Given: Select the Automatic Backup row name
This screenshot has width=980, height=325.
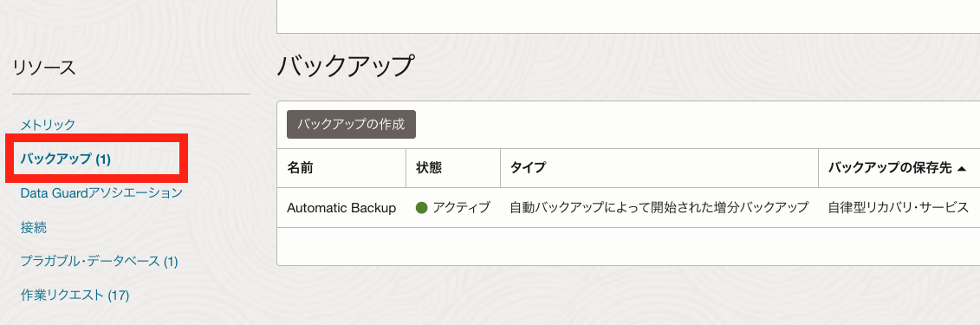Looking at the screenshot, I should click(341, 207).
